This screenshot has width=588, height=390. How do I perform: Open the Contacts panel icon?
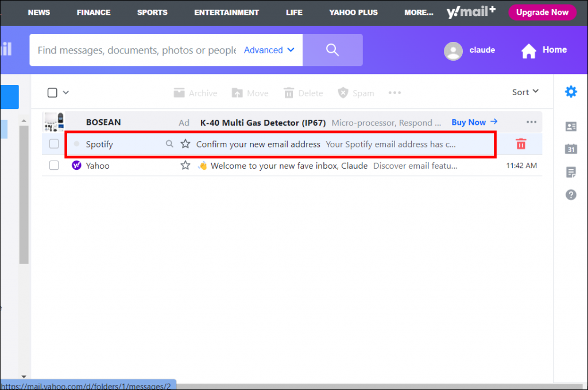[x=571, y=127]
